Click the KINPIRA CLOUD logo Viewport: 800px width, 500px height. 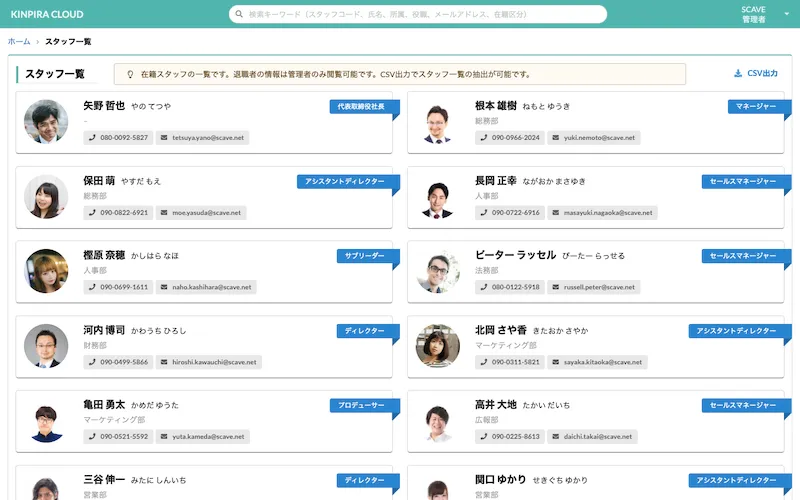[x=47, y=14]
